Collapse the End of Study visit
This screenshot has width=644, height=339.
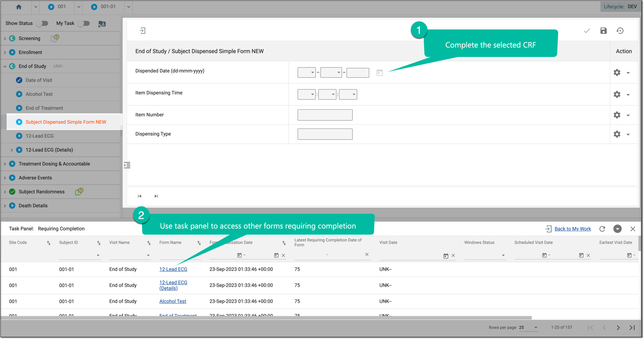[x=5, y=66]
